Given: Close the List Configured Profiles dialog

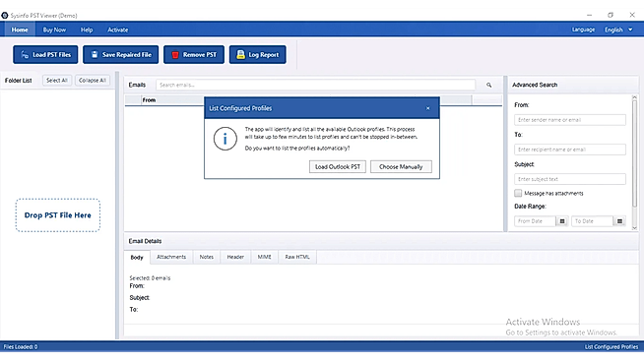Looking at the screenshot, I should pos(428,108).
